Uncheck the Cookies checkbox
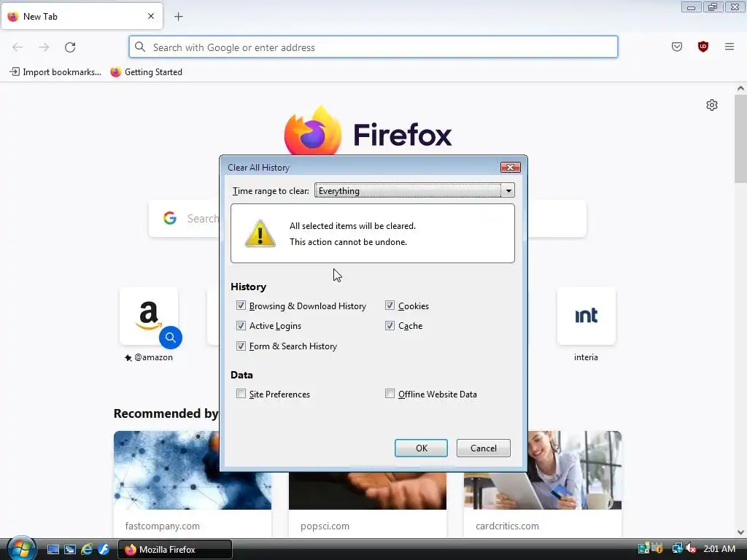Image resolution: width=747 pixels, height=560 pixels. 390,306
